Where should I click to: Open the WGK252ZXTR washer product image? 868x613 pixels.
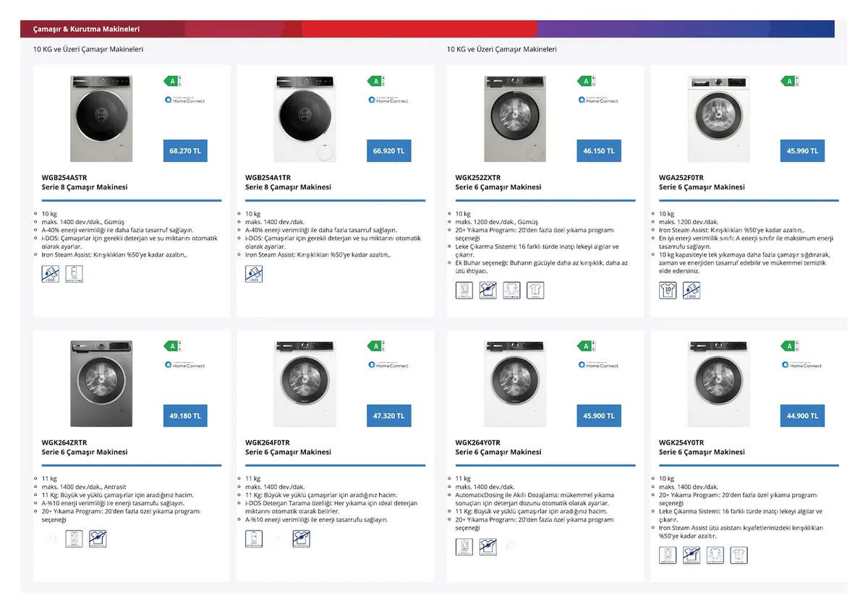tap(515, 119)
